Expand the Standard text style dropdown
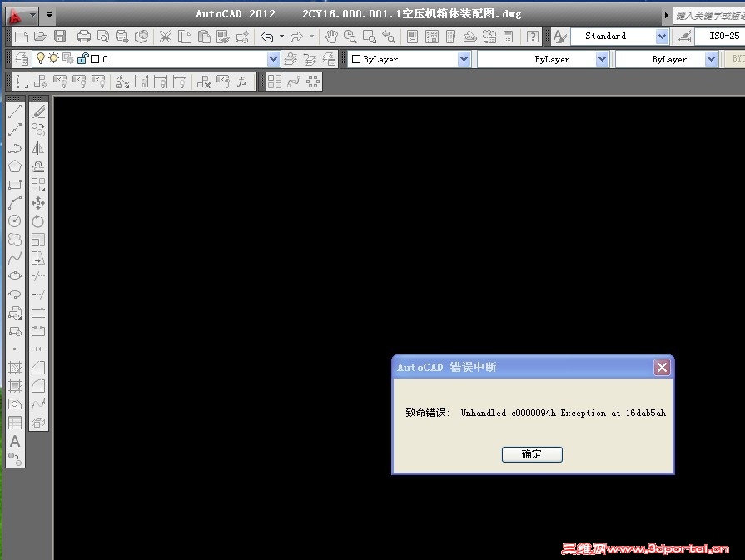The height and width of the screenshot is (560, 745). coord(662,36)
